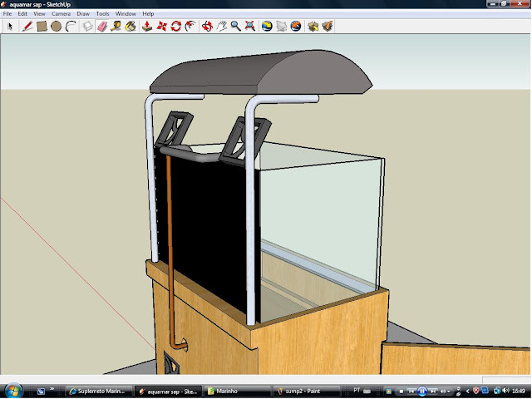Skip to next track in taskbar player
This screenshot has height=399, width=532.
tap(433, 392)
